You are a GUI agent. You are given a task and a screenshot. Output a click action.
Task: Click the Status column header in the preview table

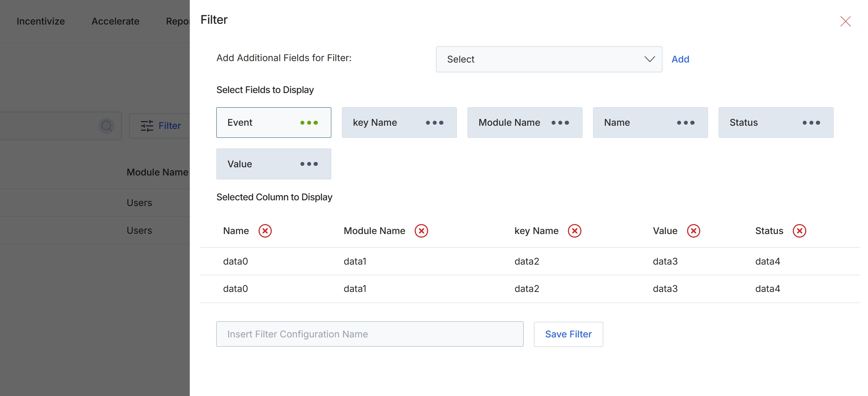coord(769,231)
